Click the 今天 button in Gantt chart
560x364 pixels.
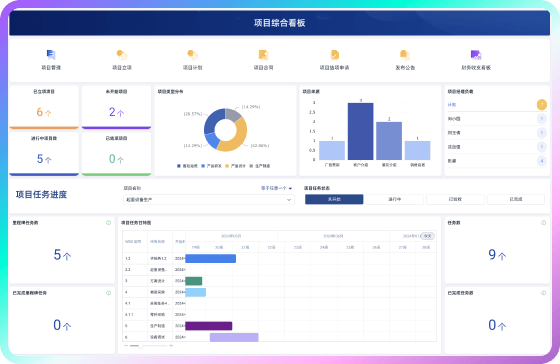pyautogui.click(x=428, y=236)
